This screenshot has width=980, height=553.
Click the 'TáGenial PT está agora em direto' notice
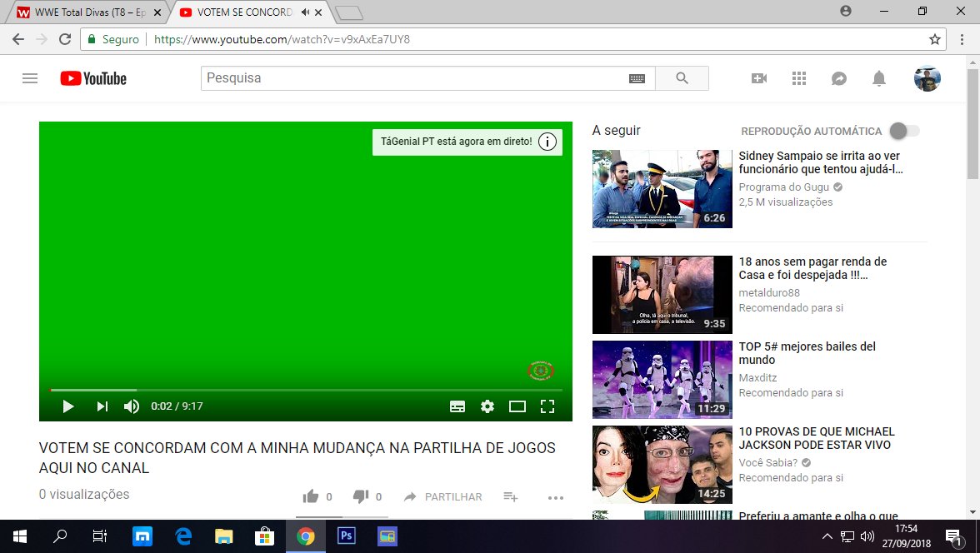pos(457,142)
